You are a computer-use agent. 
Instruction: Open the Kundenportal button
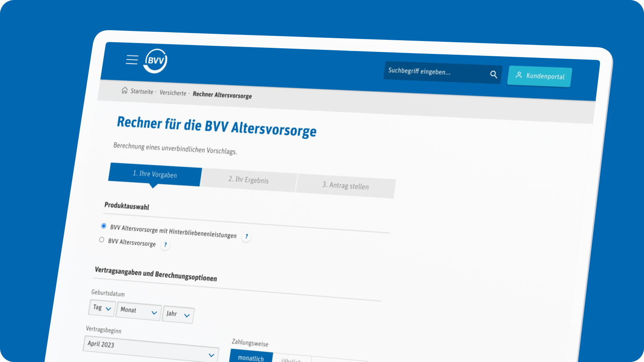[539, 76]
